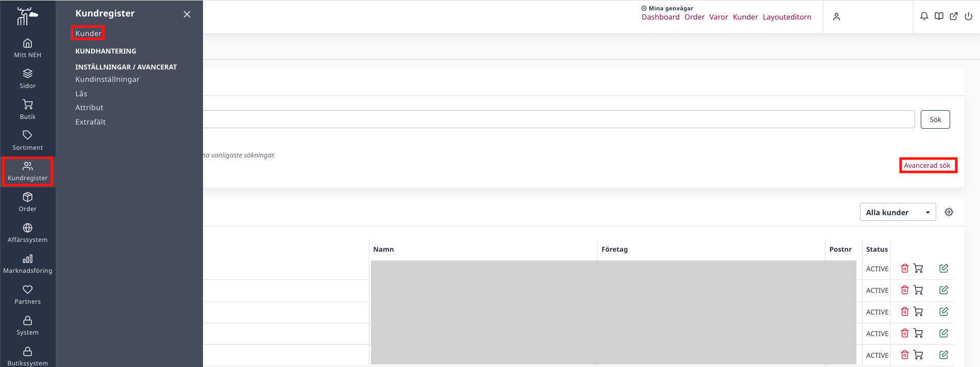The height and width of the screenshot is (367, 980).
Task: Delete customer in fifth ACTIVE row
Action: coord(905,355)
